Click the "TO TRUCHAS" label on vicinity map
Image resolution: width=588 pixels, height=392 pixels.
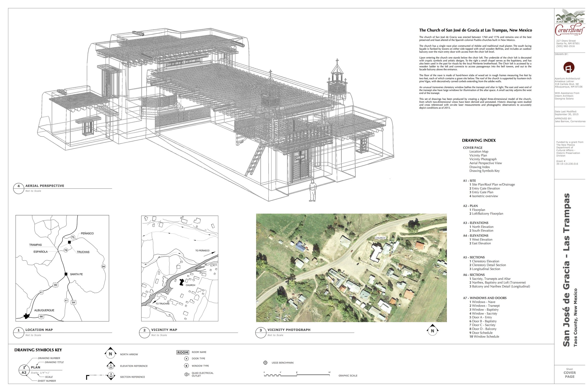(x=163, y=304)
